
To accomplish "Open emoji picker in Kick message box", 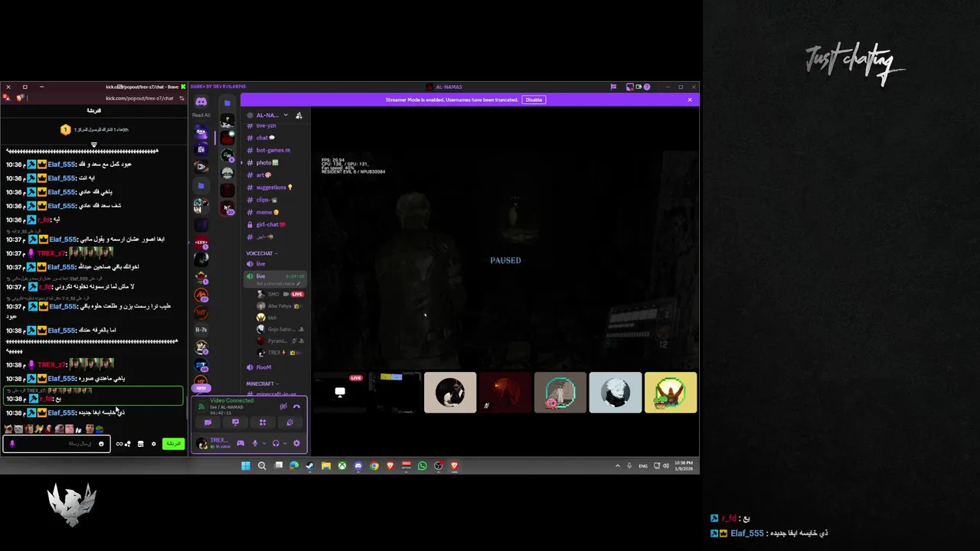I will tap(101, 444).
